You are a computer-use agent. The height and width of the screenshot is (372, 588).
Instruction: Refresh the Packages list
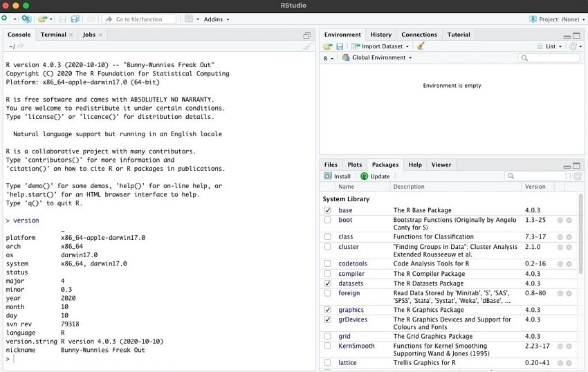pos(578,176)
